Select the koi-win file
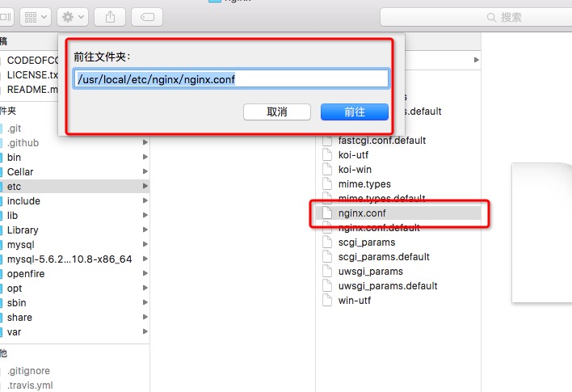 pyautogui.click(x=355, y=170)
